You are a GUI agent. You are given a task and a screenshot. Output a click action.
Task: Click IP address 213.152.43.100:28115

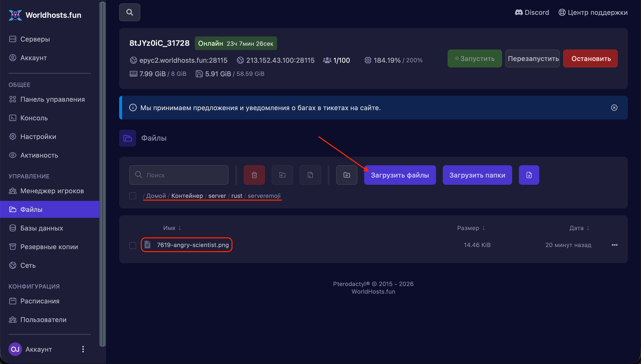(280, 60)
